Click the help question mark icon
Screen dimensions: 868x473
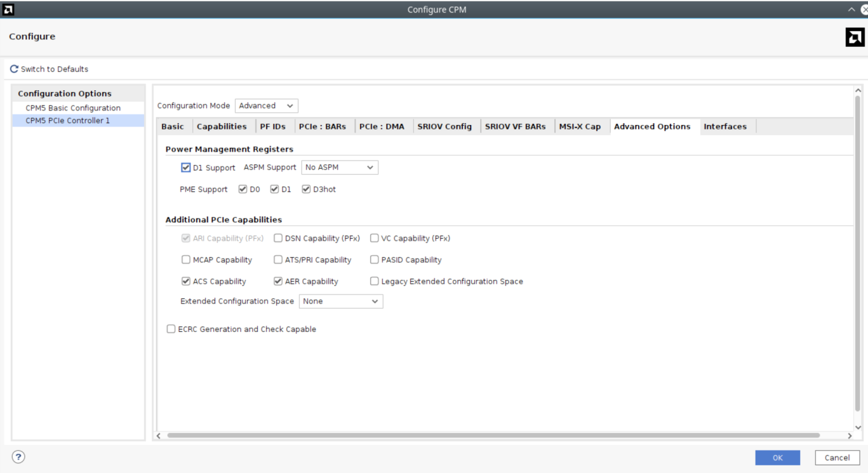tap(18, 457)
